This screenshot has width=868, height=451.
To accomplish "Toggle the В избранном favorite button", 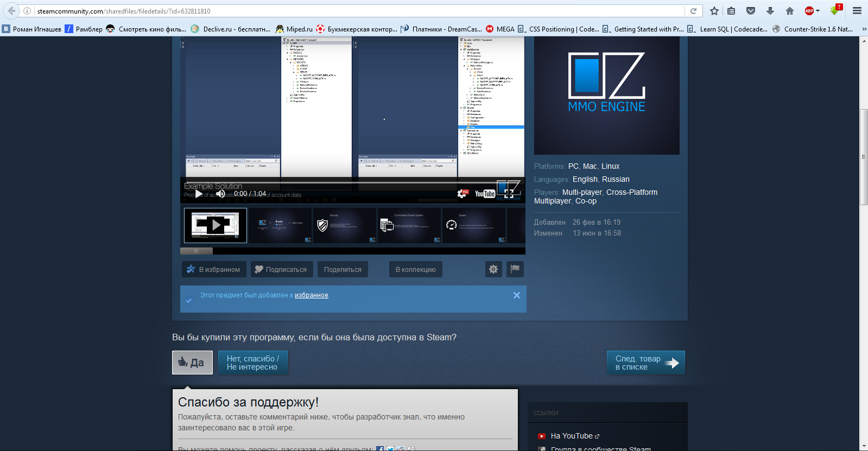I will tap(214, 269).
